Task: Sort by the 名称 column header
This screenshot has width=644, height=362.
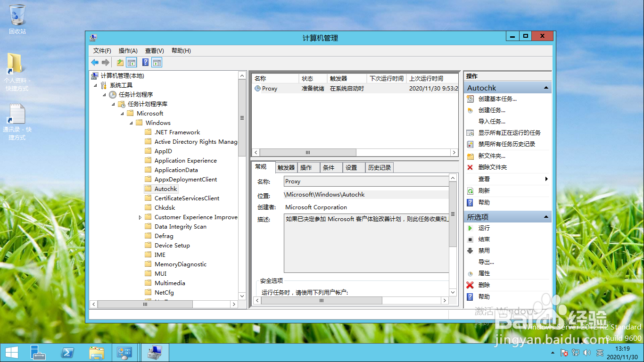Action: (x=275, y=79)
